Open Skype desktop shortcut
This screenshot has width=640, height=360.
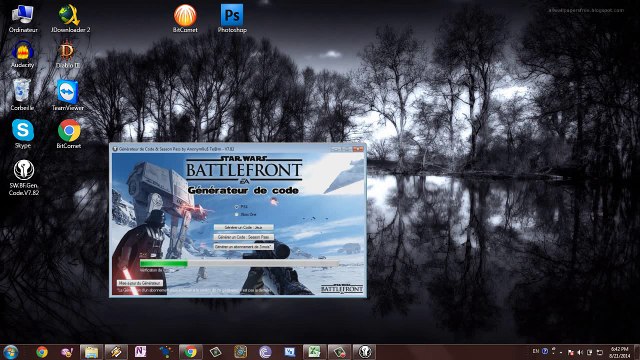[x=23, y=134]
